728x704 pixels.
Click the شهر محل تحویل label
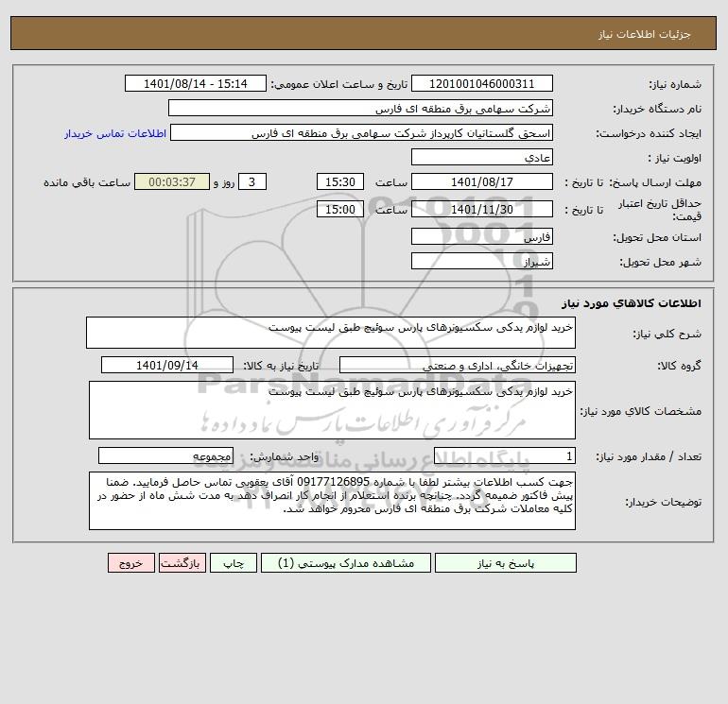(x=661, y=262)
